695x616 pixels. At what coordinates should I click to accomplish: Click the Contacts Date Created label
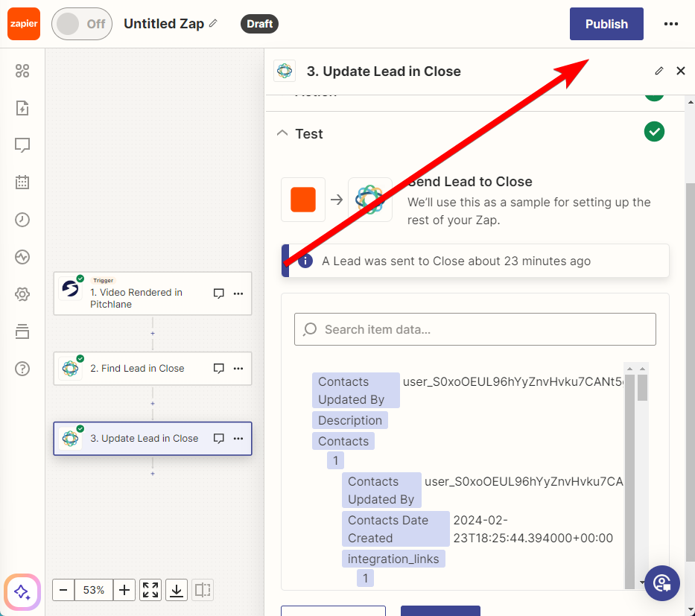point(396,529)
